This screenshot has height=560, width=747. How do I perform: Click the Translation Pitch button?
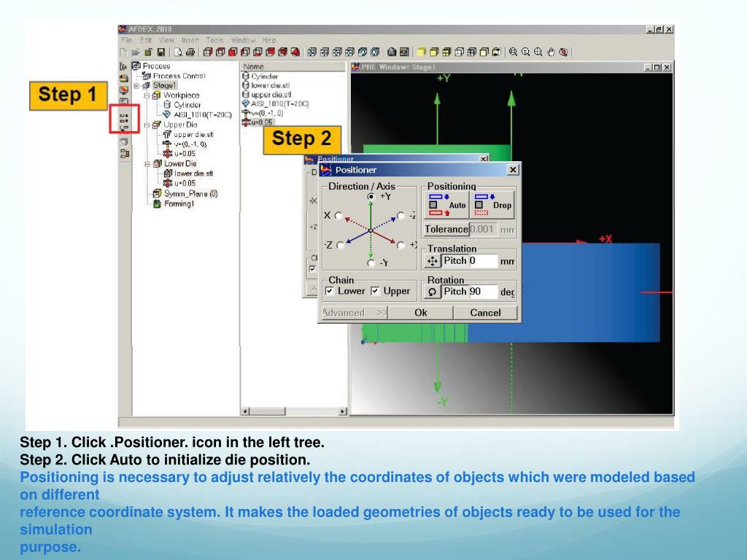tap(455, 260)
